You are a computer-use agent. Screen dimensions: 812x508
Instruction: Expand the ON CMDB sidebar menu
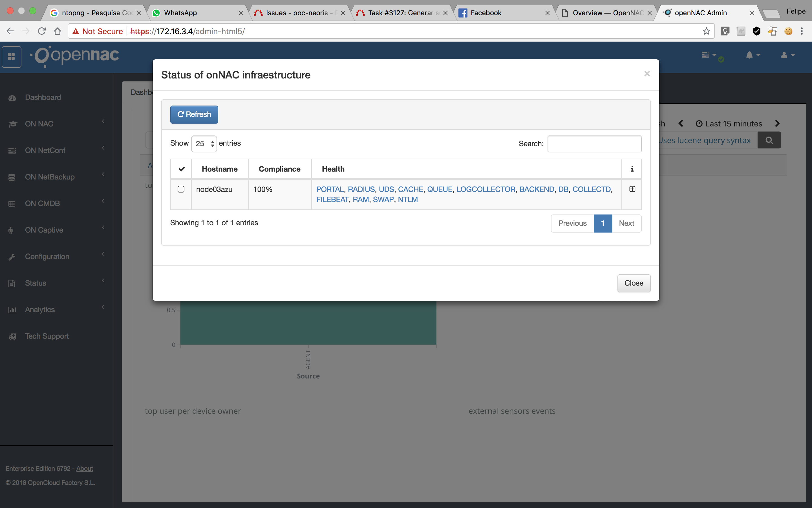(56, 203)
